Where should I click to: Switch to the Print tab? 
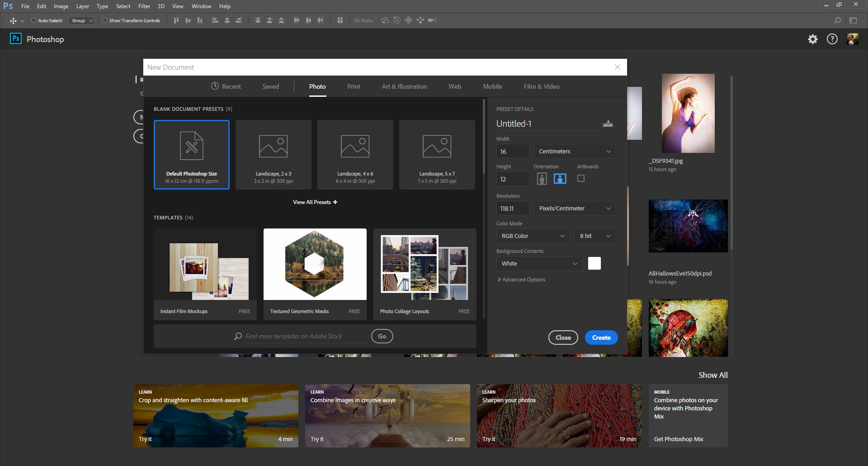(x=354, y=86)
